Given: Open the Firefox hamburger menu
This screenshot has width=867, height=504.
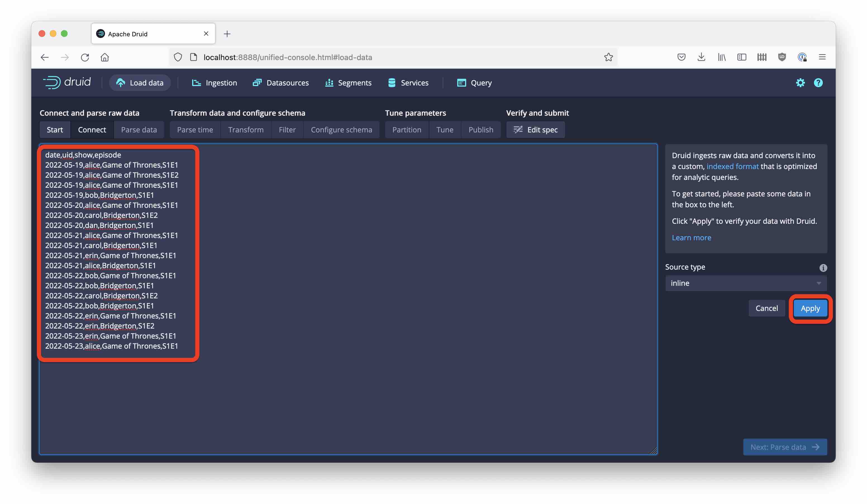Looking at the screenshot, I should (x=822, y=57).
